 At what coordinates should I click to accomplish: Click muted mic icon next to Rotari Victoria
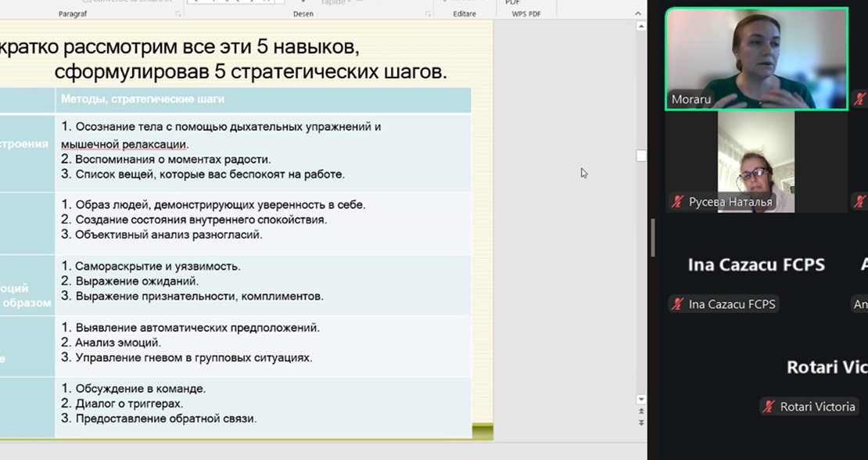[769, 407]
